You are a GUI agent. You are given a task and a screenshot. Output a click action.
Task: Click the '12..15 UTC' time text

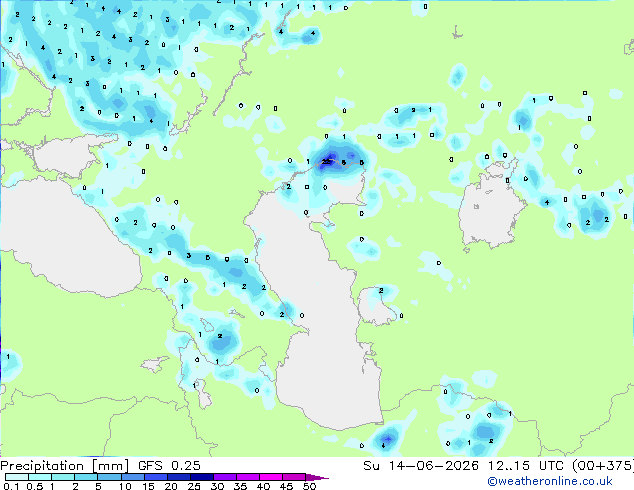[526, 466]
